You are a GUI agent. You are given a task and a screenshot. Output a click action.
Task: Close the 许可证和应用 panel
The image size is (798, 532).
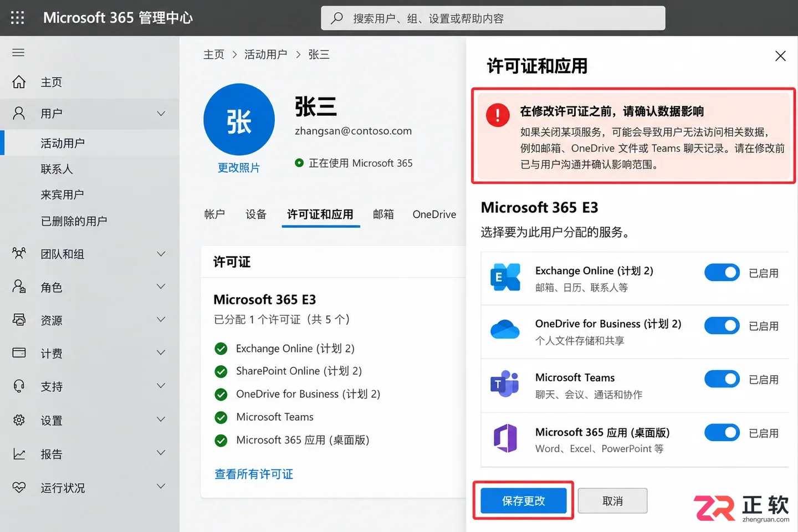[x=780, y=56]
